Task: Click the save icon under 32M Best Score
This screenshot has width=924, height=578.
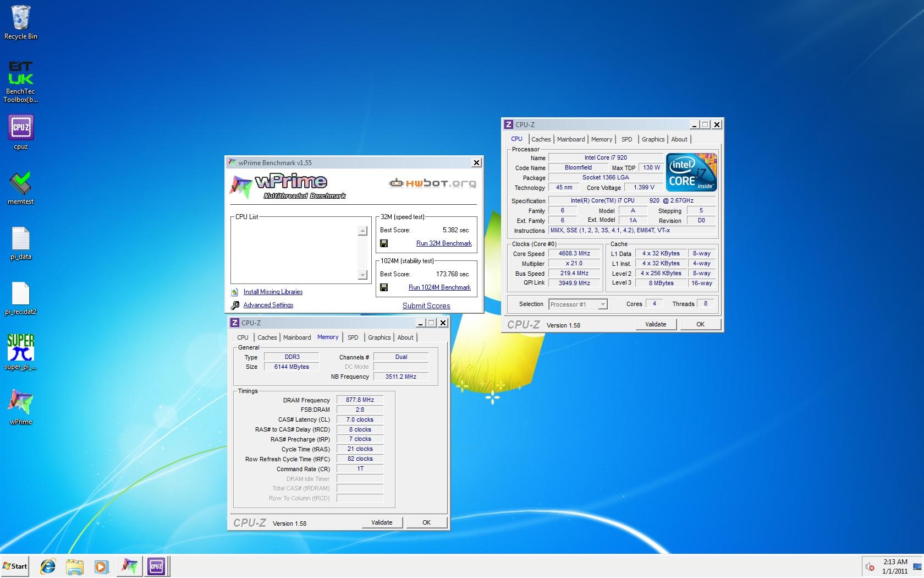Action: (x=384, y=243)
